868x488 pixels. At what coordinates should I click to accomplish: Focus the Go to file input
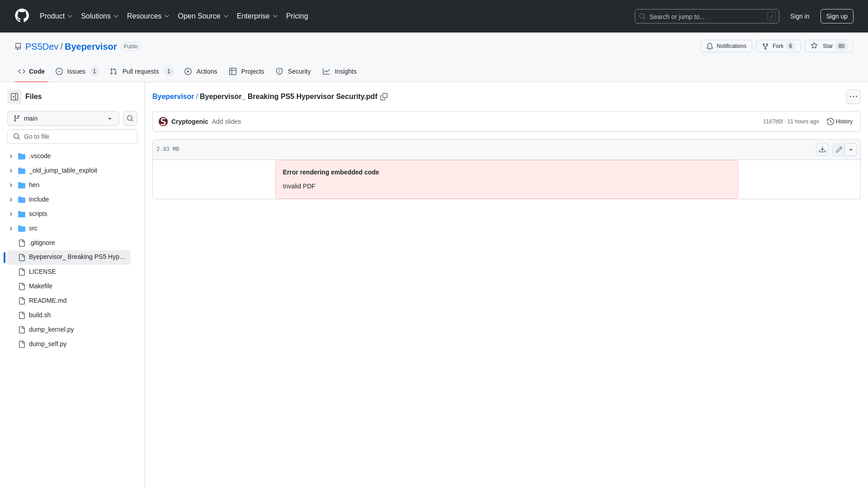(x=72, y=136)
